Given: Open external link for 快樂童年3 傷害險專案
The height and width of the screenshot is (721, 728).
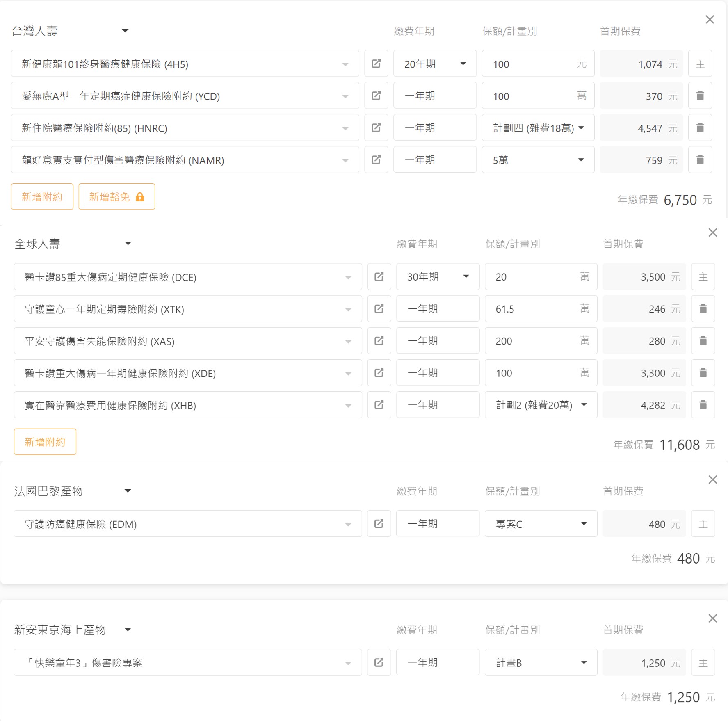Looking at the screenshot, I should click(379, 662).
